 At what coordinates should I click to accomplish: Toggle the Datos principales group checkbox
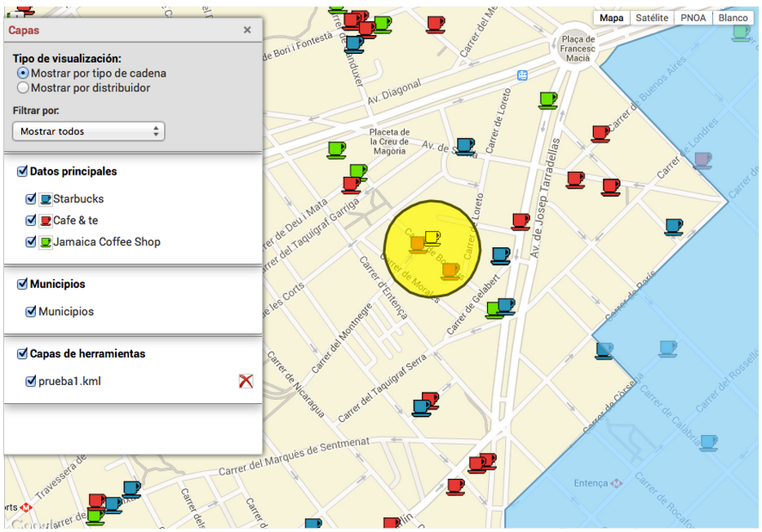[22, 172]
